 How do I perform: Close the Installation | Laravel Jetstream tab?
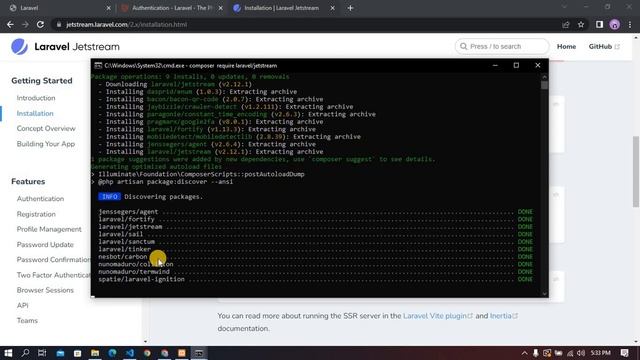pyautogui.click(x=332, y=8)
